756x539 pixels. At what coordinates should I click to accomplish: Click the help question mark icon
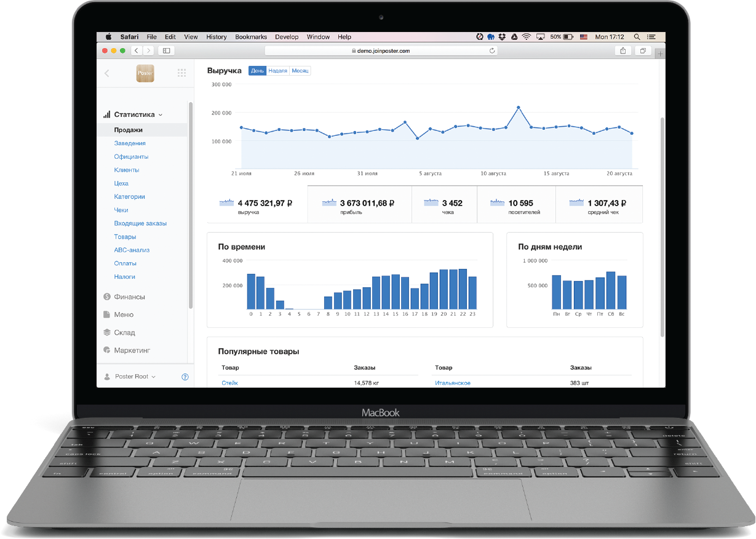coord(185,377)
